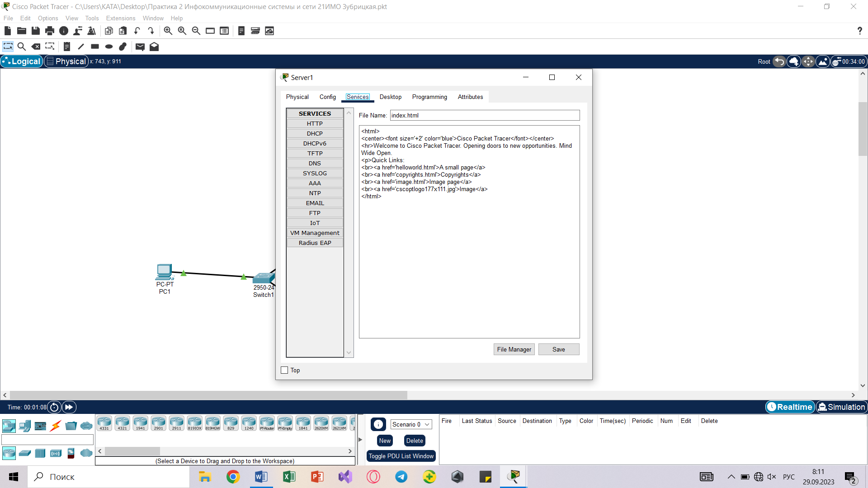The width and height of the screenshot is (868, 488).
Task: Add a complex PDU open envelope
Action: point(154,47)
